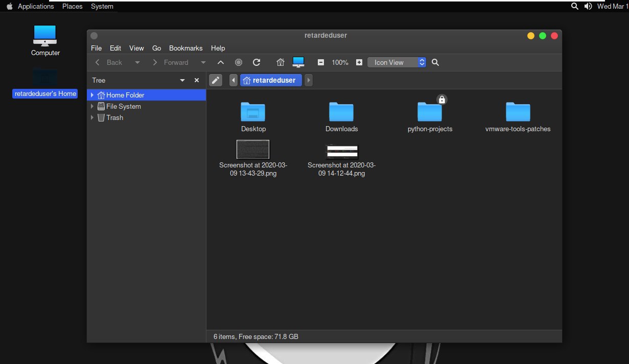Reload the current folder

pyautogui.click(x=257, y=62)
